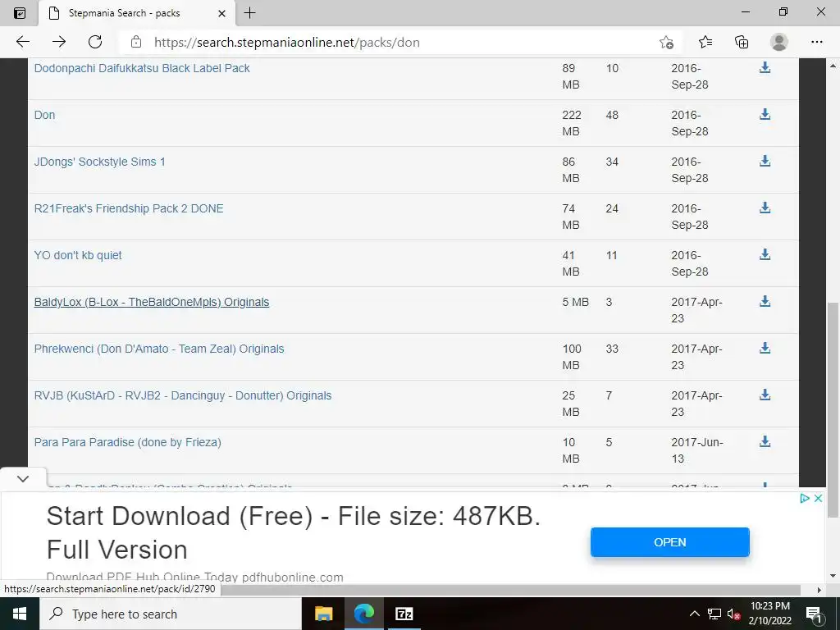Image resolution: width=840 pixels, height=630 pixels.
Task: Download RVJB Originals pack
Action: coord(765,395)
